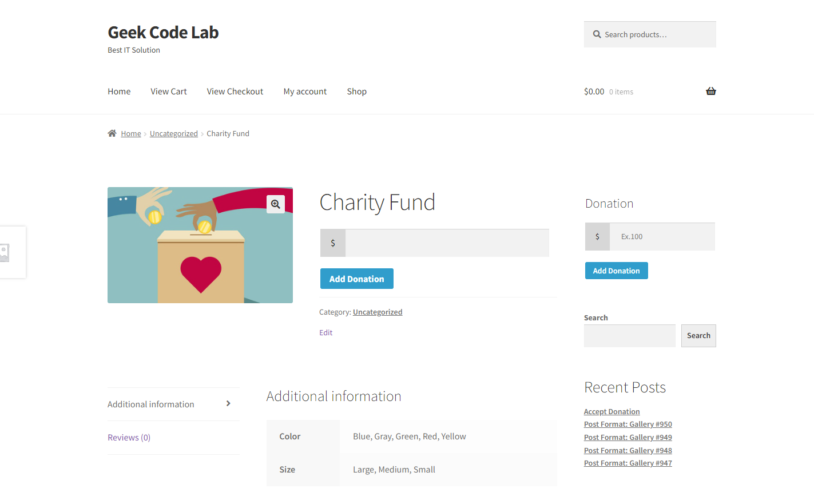
Task: Click the Search products field in header
Action: pos(650,34)
